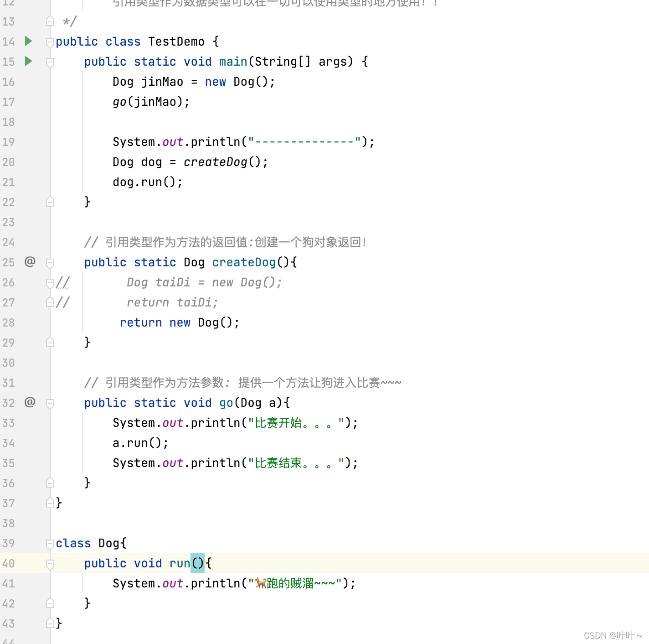The image size is (649, 644).
Task: Click the fold end marker on line 29
Action: point(50,342)
